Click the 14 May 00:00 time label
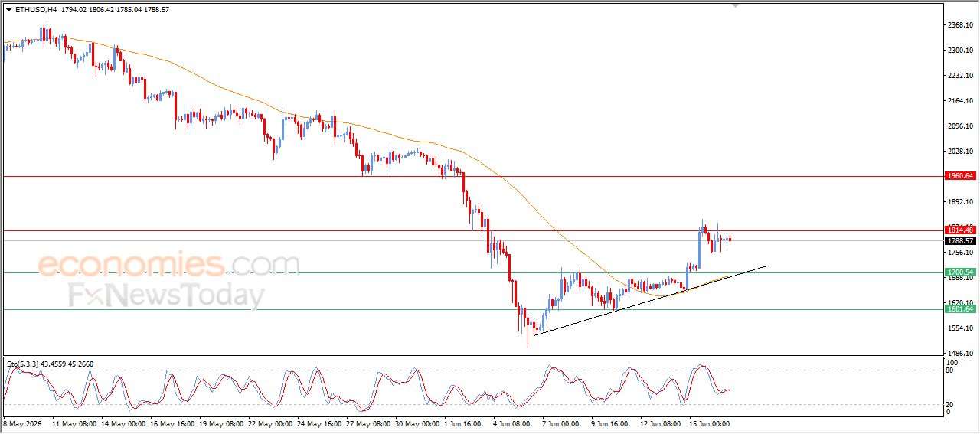980x434 pixels. (124, 423)
